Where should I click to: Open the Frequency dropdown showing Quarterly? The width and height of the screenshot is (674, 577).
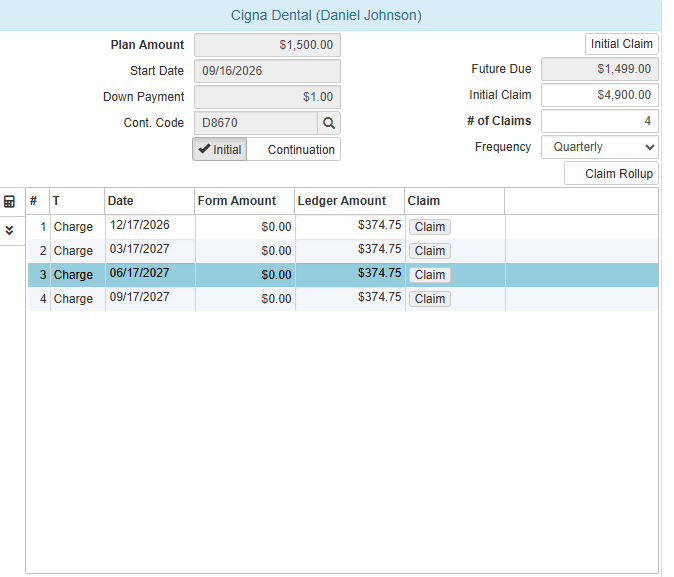coord(600,147)
